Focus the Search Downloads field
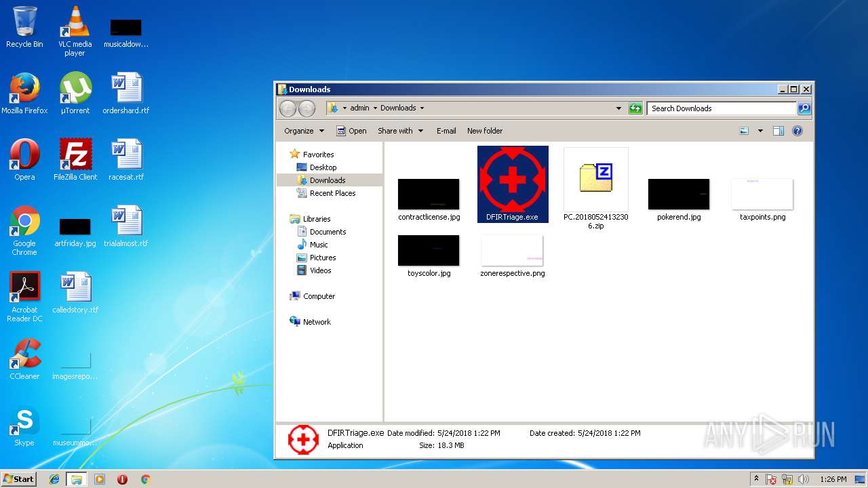The height and width of the screenshot is (488, 868). (722, 108)
